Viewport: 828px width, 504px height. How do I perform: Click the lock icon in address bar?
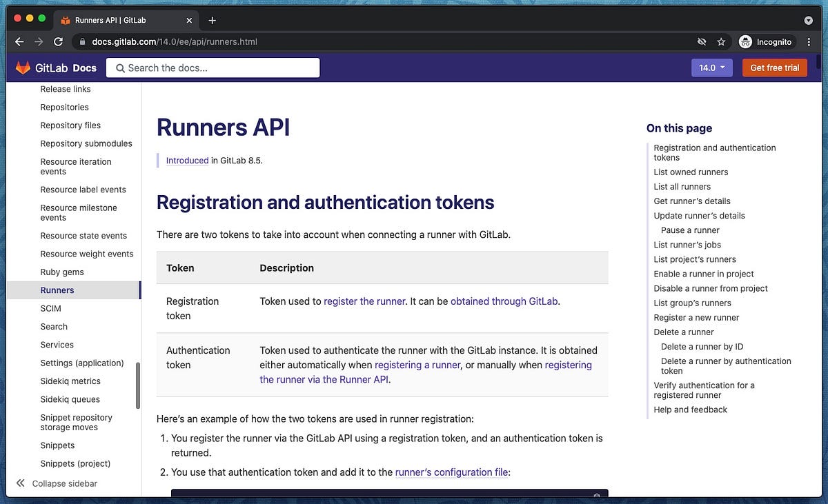click(82, 42)
